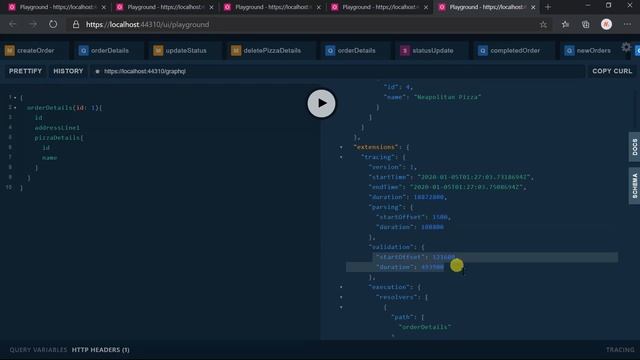Close the fourth Playground browser tab
The height and width of the screenshot is (360, 640).
point(426,7)
